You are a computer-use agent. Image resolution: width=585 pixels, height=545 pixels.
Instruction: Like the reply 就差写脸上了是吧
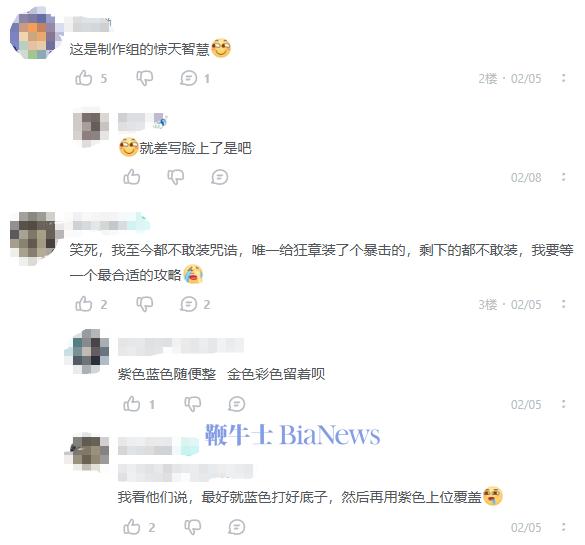click(132, 177)
